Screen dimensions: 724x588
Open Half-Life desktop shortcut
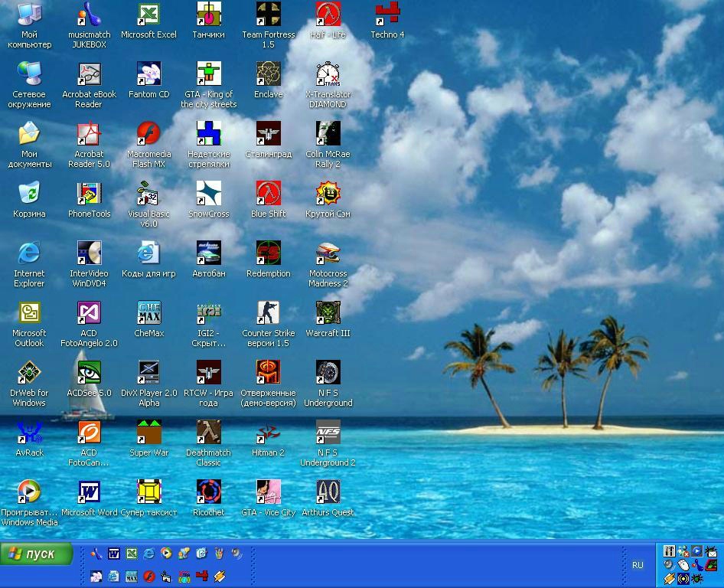[x=328, y=15]
